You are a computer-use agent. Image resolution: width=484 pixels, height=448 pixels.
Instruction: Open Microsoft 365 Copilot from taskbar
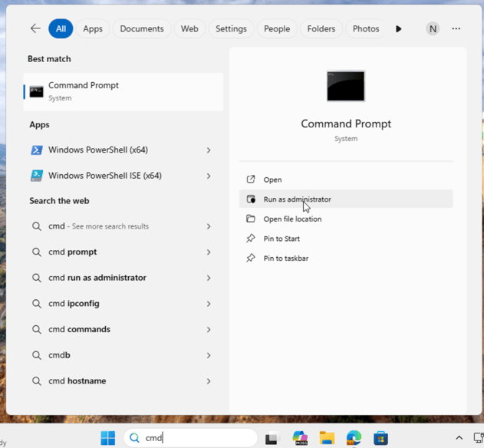[x=300, y=438]
